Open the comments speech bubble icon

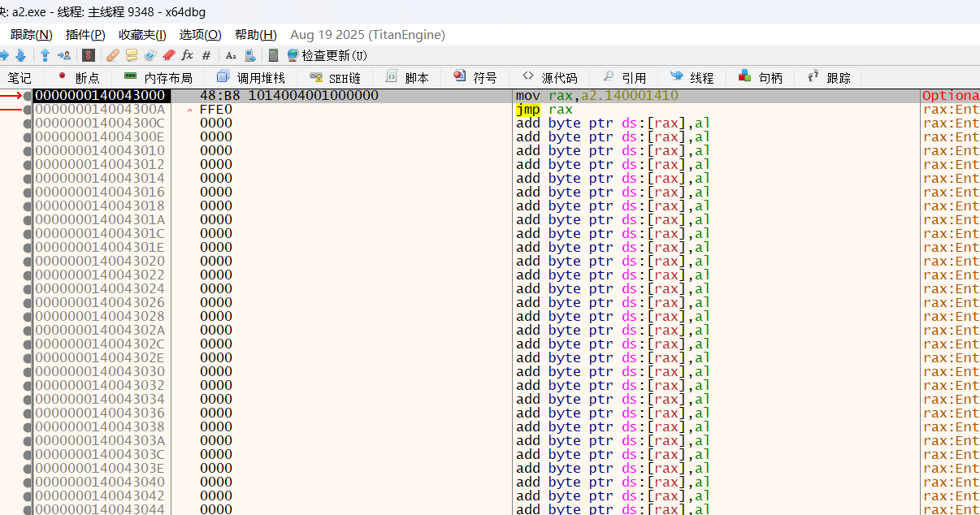click(132, 55)
